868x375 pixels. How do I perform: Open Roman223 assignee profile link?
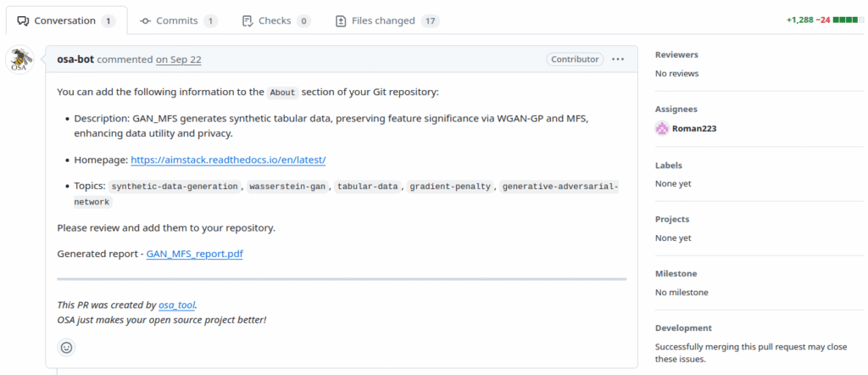pos(694,129)
